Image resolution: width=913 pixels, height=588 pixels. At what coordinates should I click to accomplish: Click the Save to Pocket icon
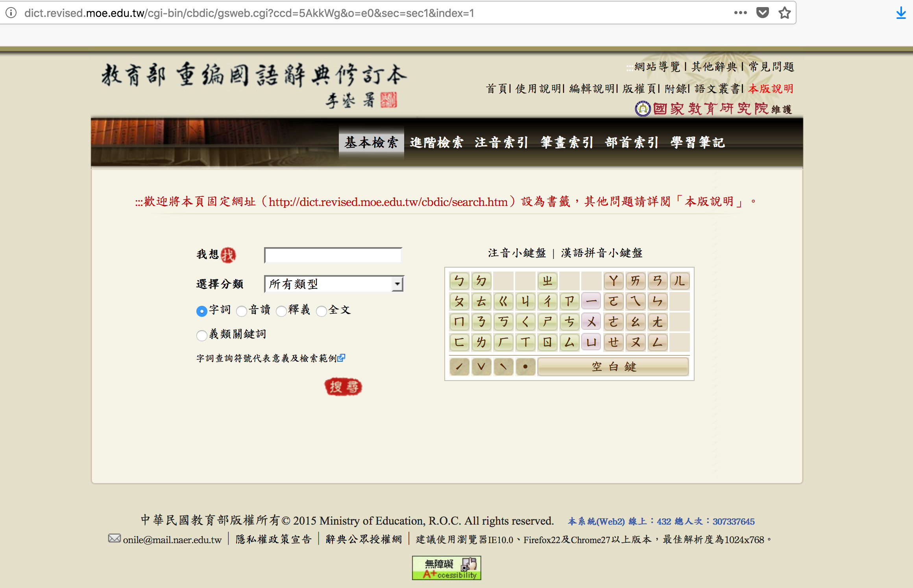point(762,13)
